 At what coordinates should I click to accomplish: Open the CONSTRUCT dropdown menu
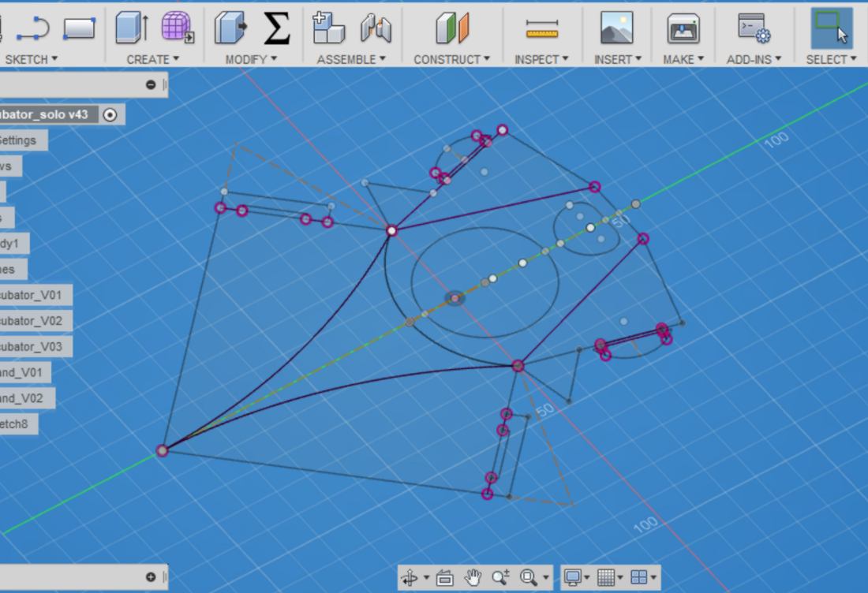[451, 59]
